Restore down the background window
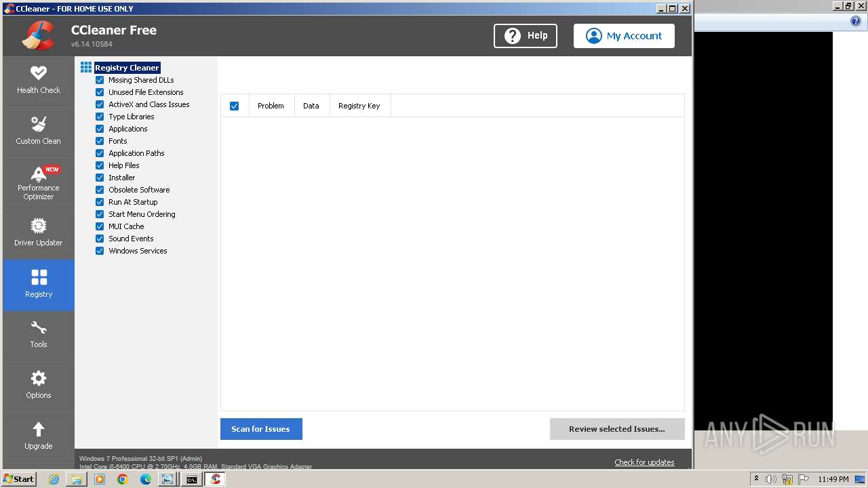This screenshot has height=488, width=868. click(848, 6)
